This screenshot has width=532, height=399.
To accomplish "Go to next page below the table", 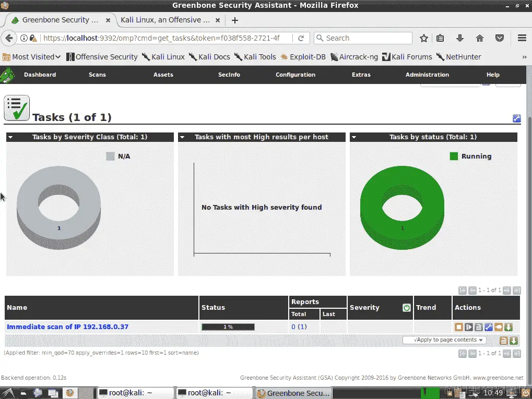I will 507,354.
